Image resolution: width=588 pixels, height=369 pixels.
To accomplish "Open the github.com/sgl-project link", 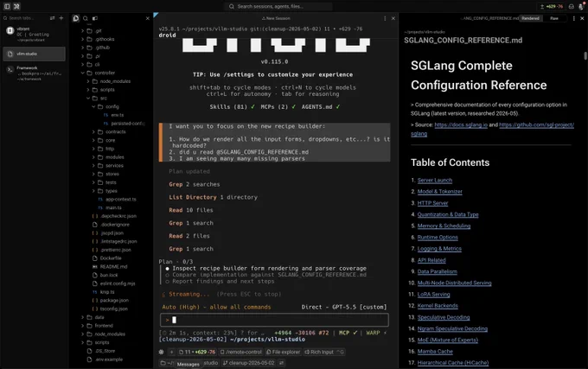I will [x=536, y=124].
